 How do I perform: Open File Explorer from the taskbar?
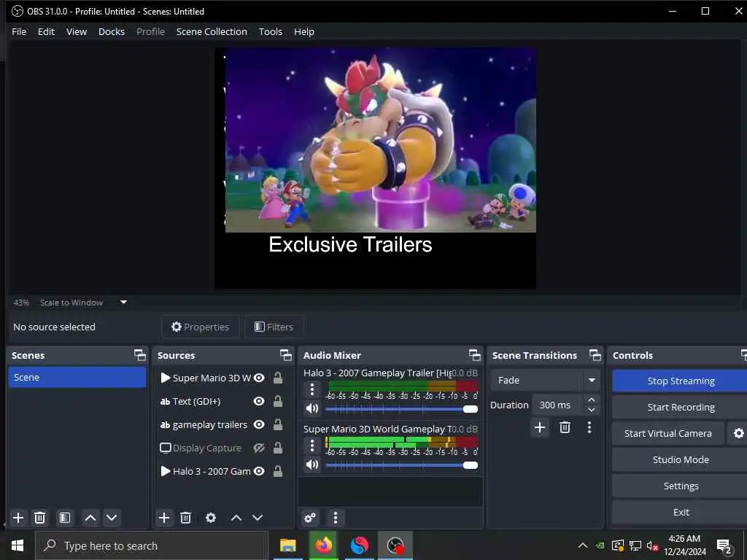(287, 545)
